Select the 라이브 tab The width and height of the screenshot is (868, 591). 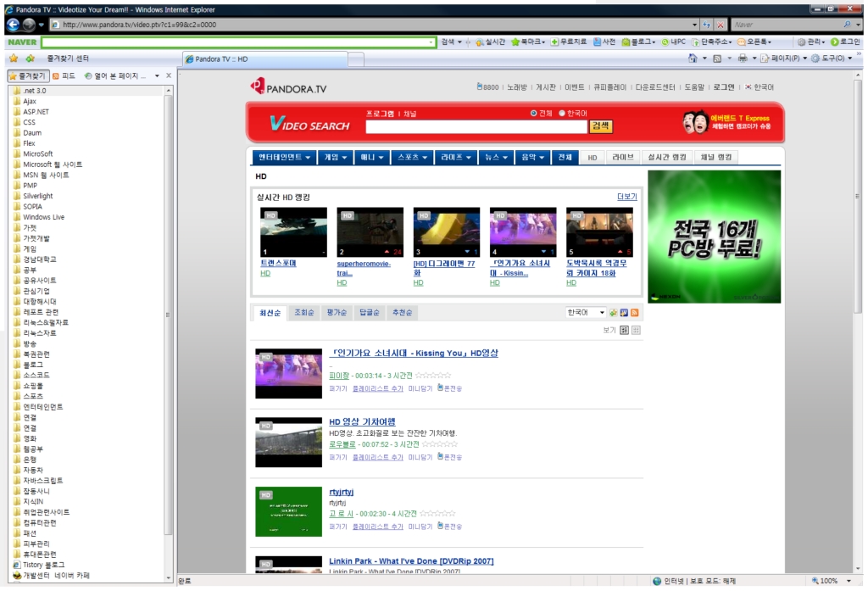(623, 158)
